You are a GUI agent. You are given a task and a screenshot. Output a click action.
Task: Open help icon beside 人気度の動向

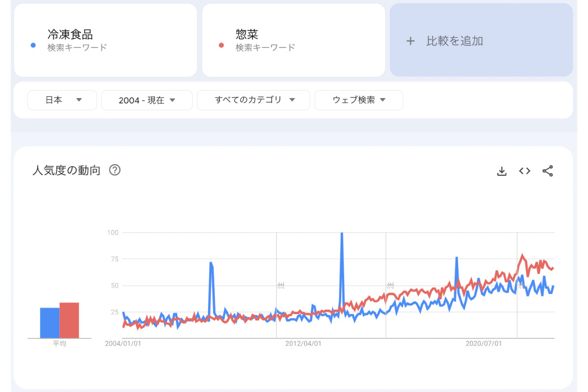[115, 170]
